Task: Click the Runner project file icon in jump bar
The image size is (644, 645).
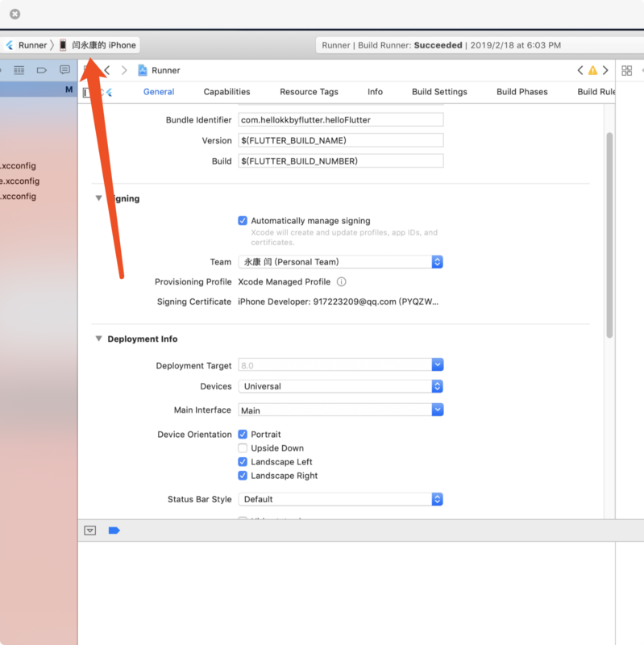Action: coord(143,70)
